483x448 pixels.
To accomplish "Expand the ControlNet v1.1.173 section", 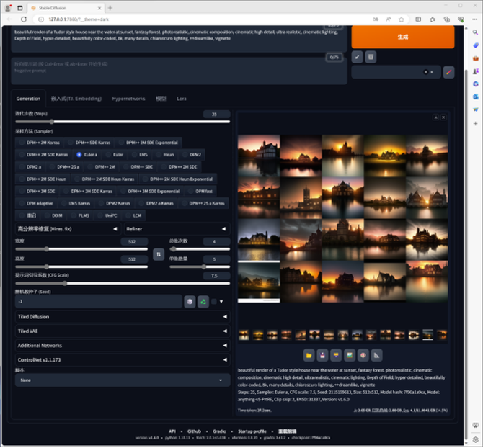I will point(123,359).
